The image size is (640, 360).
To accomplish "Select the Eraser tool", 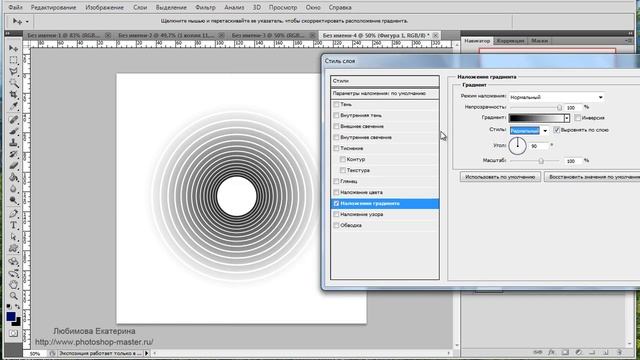I will [x=13, y=166].
